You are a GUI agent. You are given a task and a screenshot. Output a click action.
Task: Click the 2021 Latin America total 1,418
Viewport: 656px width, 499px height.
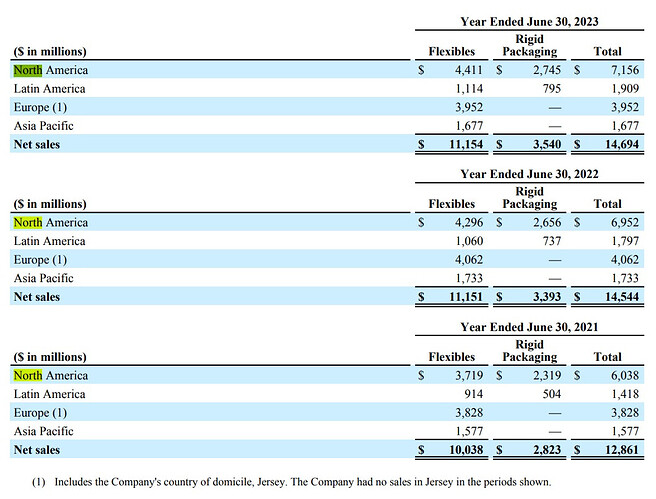click(x=625, y=394)
